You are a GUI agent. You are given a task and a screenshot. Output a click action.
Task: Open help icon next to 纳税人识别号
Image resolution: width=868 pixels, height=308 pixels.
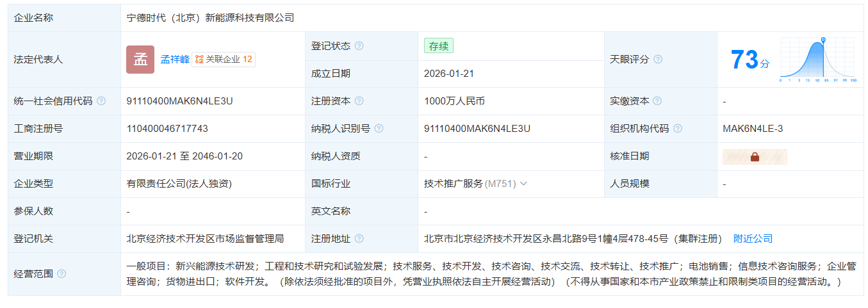pyautogui.click(x=379, y=129)
